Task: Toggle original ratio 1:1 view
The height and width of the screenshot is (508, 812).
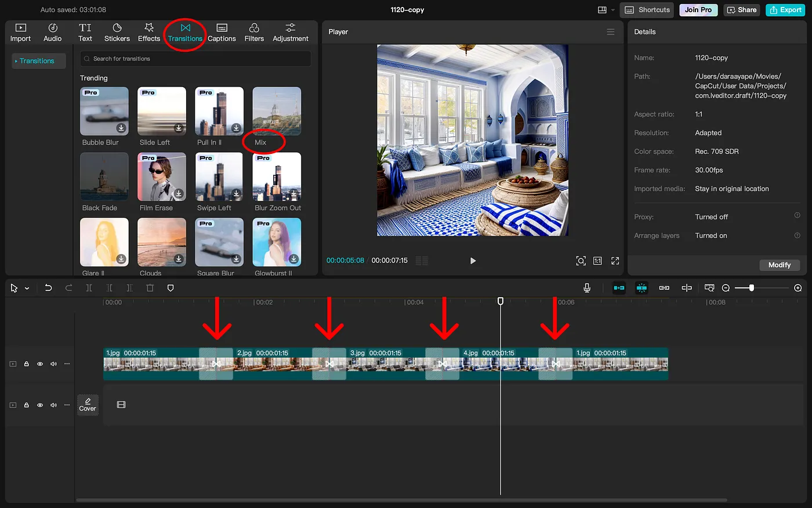Action: (597, 261)
